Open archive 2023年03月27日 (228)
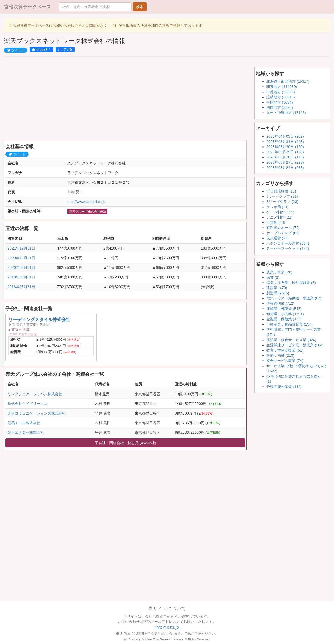Viewport: 334px width, 644px height. tap(285, 162)
